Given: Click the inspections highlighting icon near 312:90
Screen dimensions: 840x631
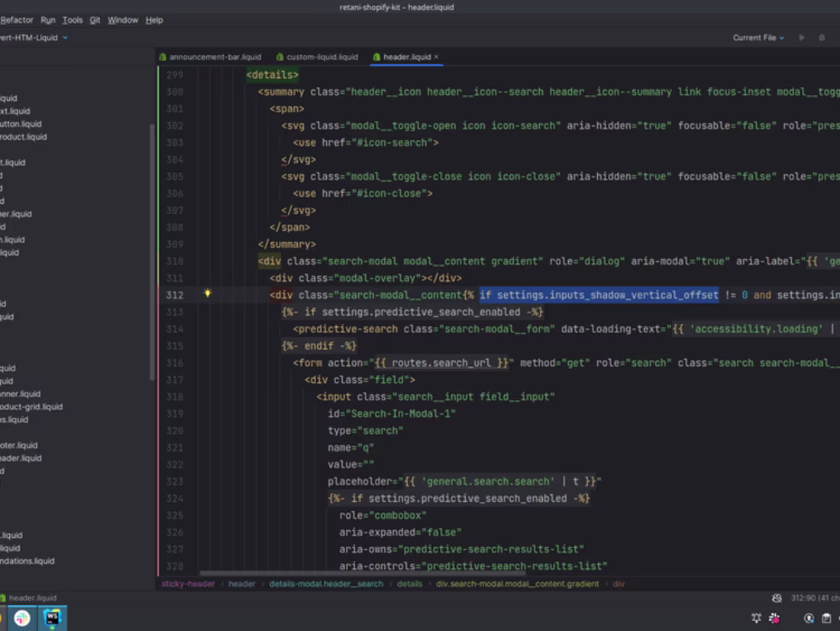Looking at the screenshot, I should (777, 599).
